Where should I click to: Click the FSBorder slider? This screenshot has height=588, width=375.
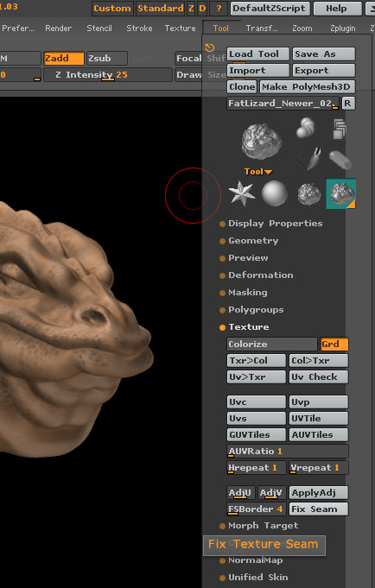click(x=257, y=509)
